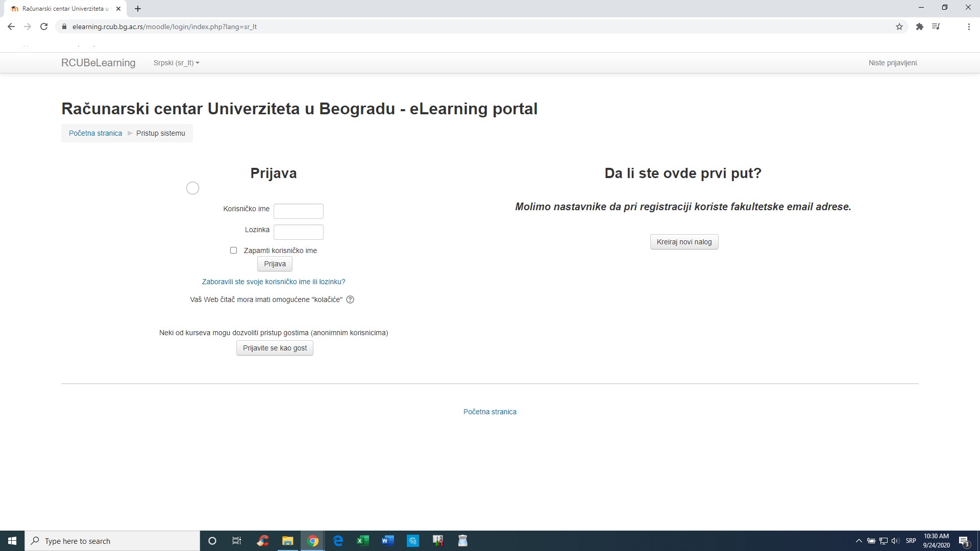Focus the Korisničko ime input field
The width and height of the screenshot is (980, 551).
click(x=299, y=211)
